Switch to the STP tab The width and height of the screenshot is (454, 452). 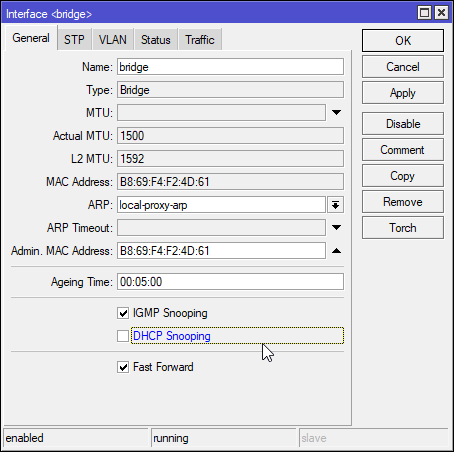tap(74, 40)
